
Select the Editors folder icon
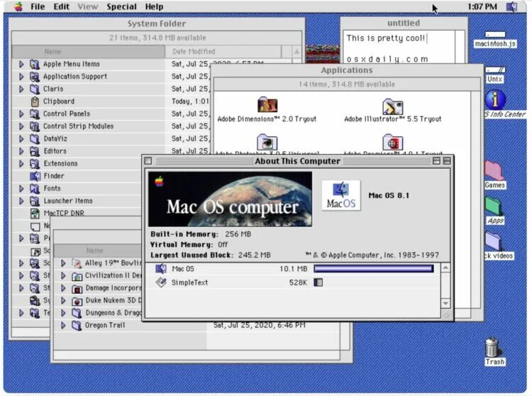tap(35, 151)
